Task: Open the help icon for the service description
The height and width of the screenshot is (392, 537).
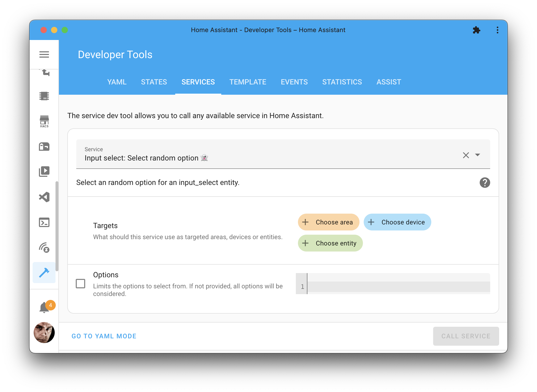Action: click(485, 183)
